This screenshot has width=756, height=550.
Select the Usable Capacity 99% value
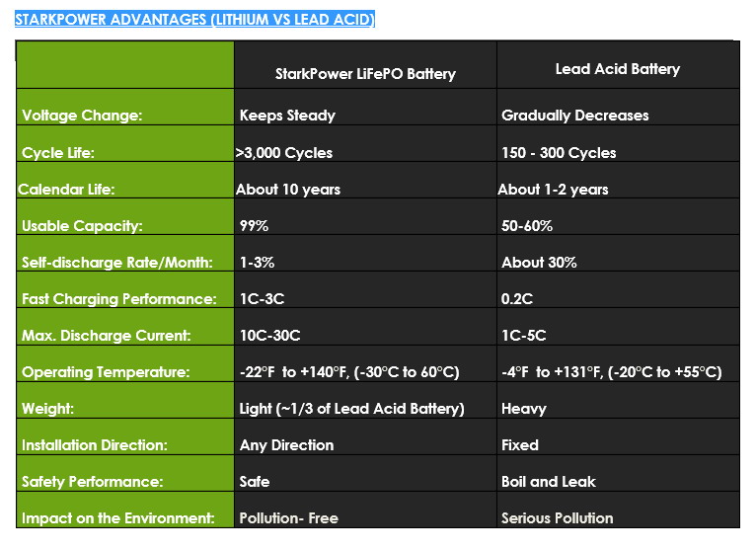[x=254, y=226]
